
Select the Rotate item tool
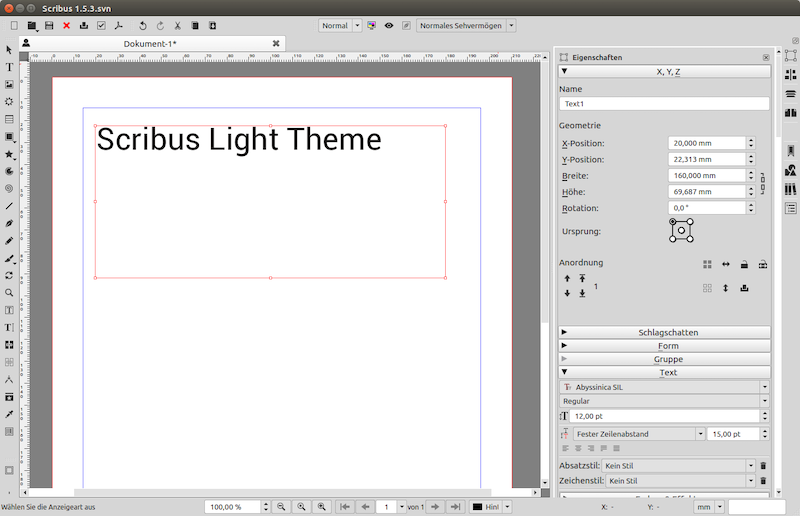pyautogui.click(x=9, y=276)
